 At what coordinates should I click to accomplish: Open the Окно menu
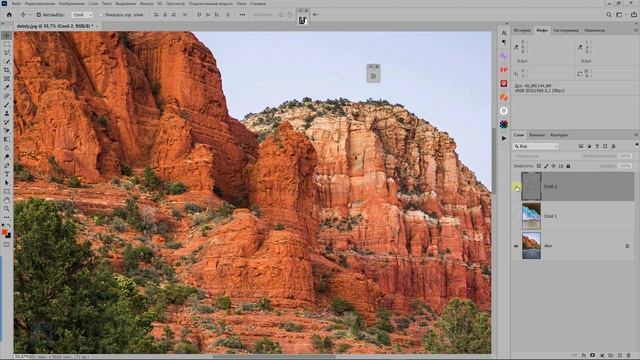[241, 4]
